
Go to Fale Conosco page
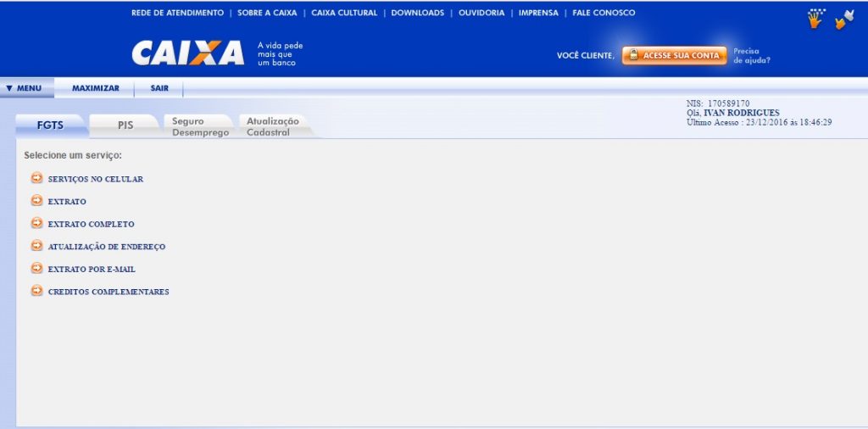pos(604,13)
